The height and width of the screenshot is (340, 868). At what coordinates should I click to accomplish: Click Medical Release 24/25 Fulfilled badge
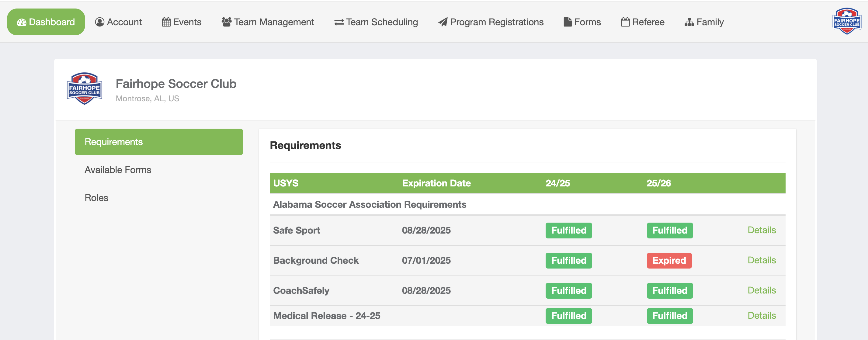click(568, 316)
